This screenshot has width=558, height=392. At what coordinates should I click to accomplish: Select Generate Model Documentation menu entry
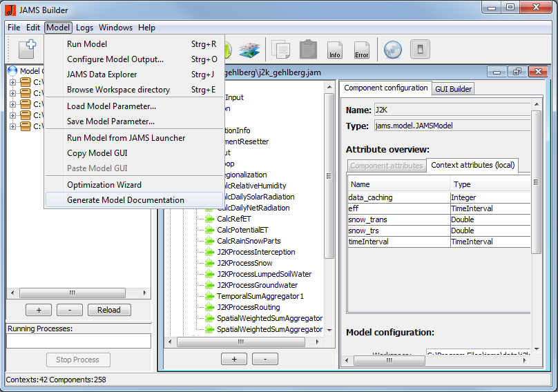pyautogui.click(x=125, y=200)
